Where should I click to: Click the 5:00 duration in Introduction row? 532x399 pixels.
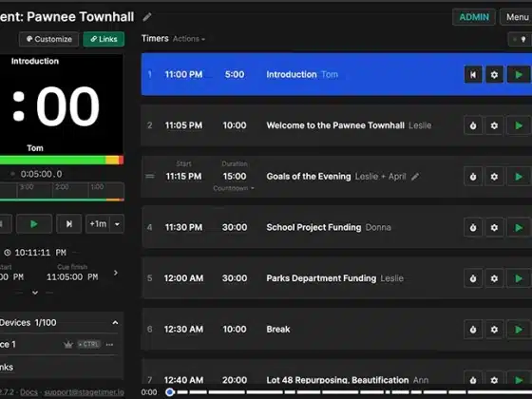[x=235, y=75]
